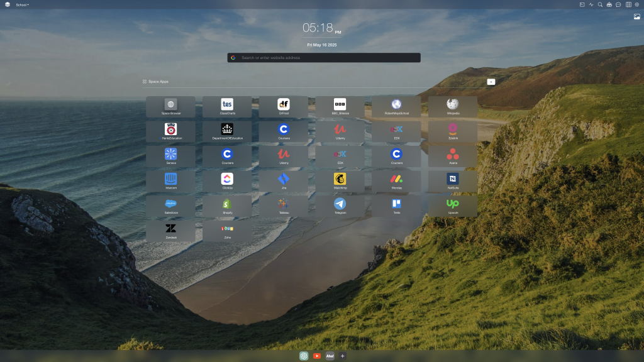
Task: Open the Zendesk app tile
Action: point(171,231)
